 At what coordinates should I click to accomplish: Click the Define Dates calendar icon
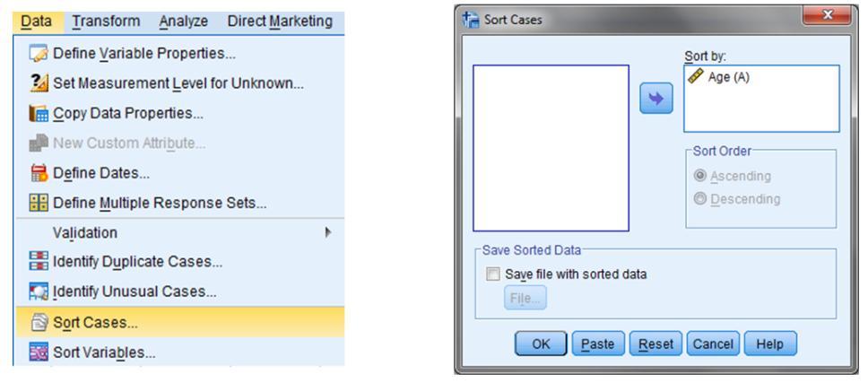pyautogui.click(x=39, y=173)
